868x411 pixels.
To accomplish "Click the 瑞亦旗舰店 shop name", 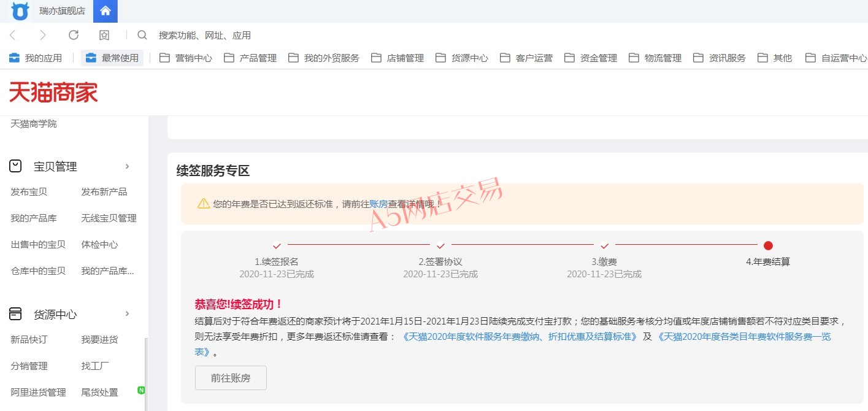I will coord(62,11).
